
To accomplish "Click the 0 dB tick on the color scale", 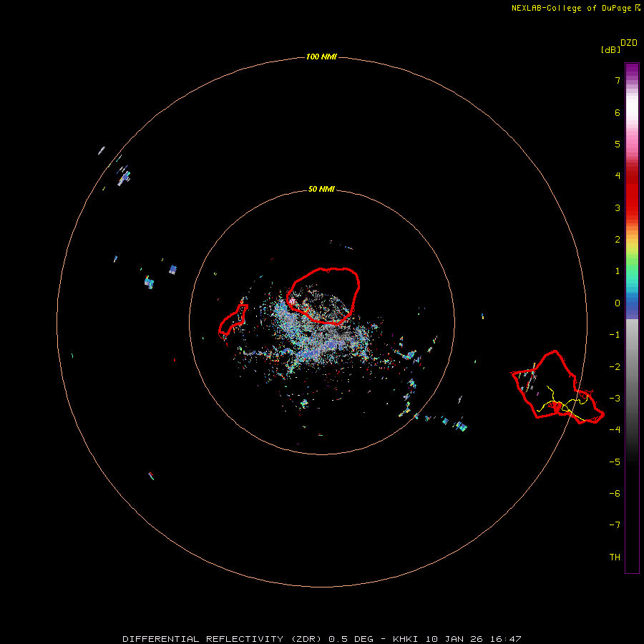I will coord(618,303).
